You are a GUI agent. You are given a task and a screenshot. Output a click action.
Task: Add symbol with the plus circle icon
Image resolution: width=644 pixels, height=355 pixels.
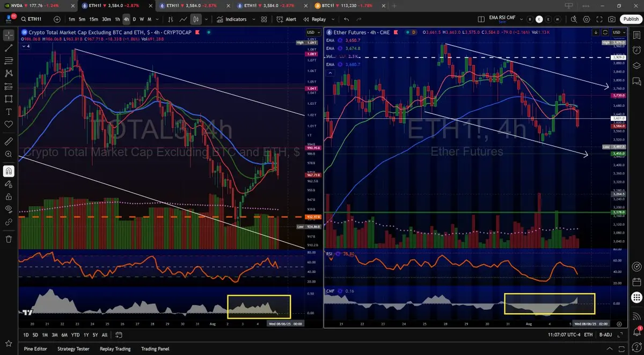pyautogui.click(x=57, y=19)
